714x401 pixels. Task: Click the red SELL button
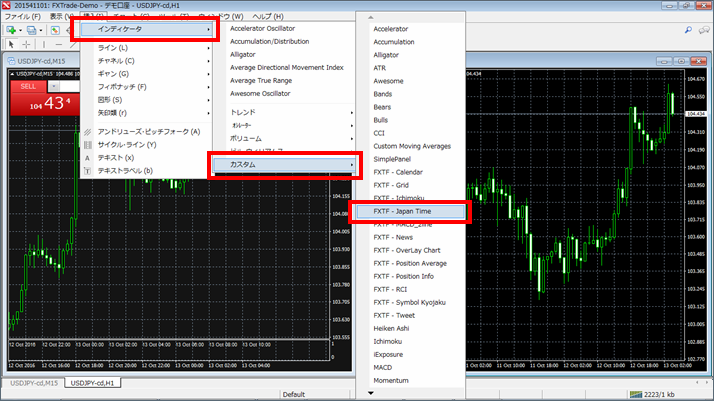tap(28, 86)
